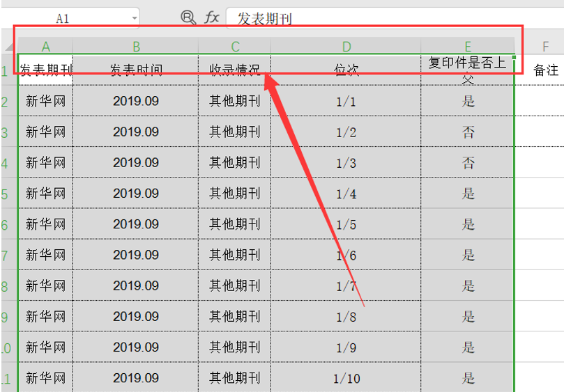Viewport: 564px width, 392px height.
Task: Select row 4 header
Action: [8, 162]
